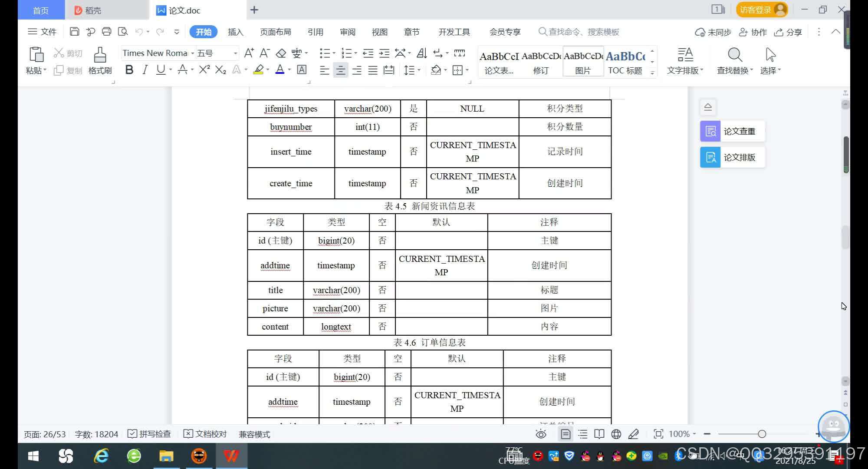This screenshot has height=469, width=868.
Task: Click the 论文排版 button
Action: click(740, 157)
